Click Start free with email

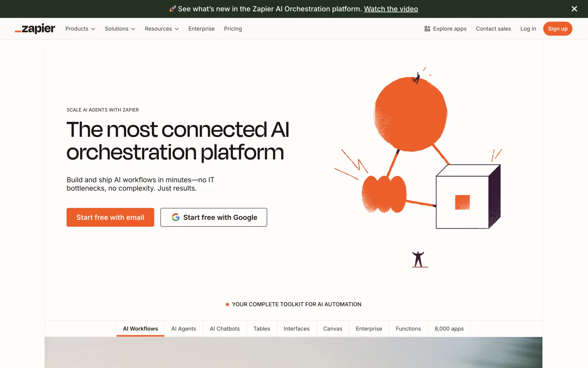pyautogui.click(x=110, y=217)
